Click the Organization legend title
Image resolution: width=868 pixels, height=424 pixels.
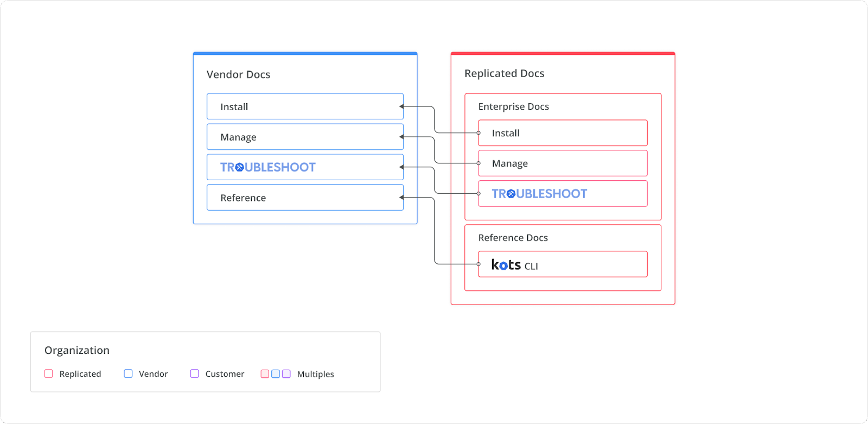pos(77,351)
